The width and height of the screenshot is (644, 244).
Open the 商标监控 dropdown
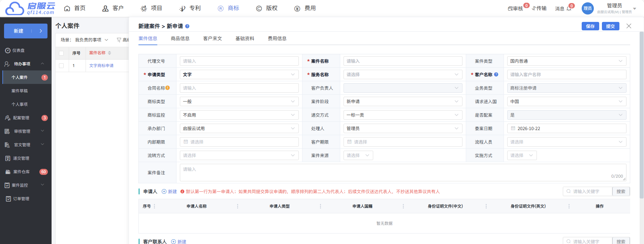(239, 115)
